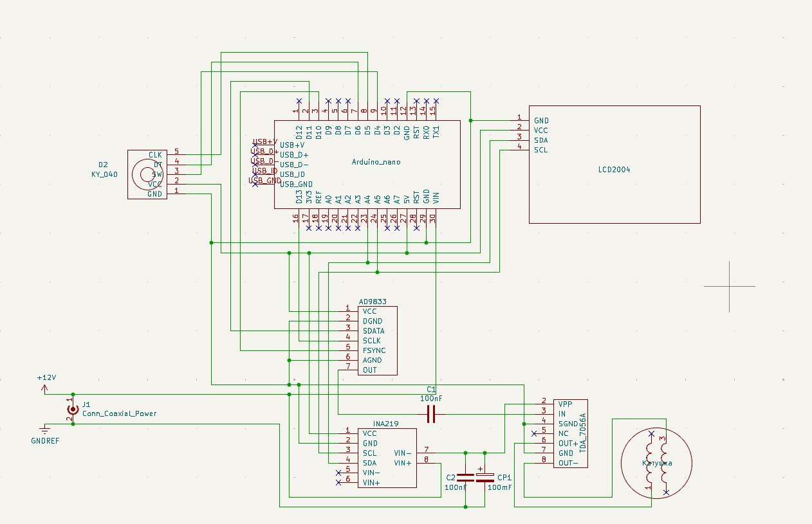Select the C2 capacitor symbol
Image resolution: width=812 pixels, height=524 pixels.
click(465, 477)
